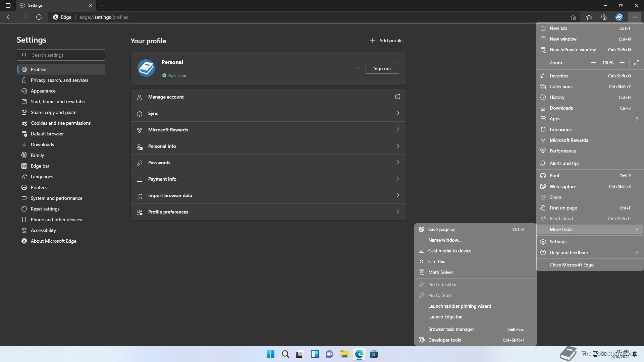Viewport: 644px width, 362px height.
Task: Select Cite this
Action: pyautogui.click(x=476, y=261)
